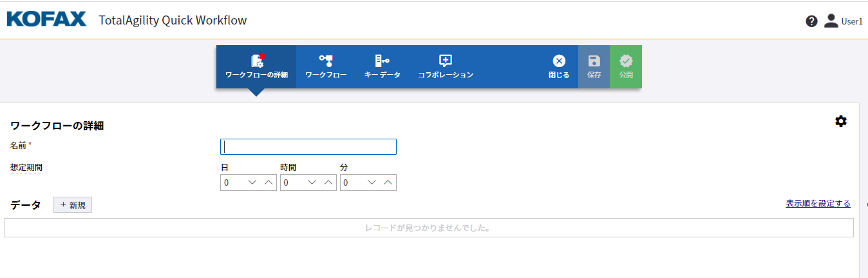Open help via question mark icon

[x=811, y=21]
